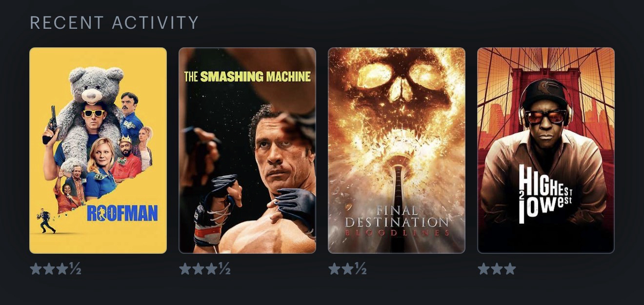Open The Smashing Machine poster
This screenshot has height=305, width=644.
click(247, 150)
